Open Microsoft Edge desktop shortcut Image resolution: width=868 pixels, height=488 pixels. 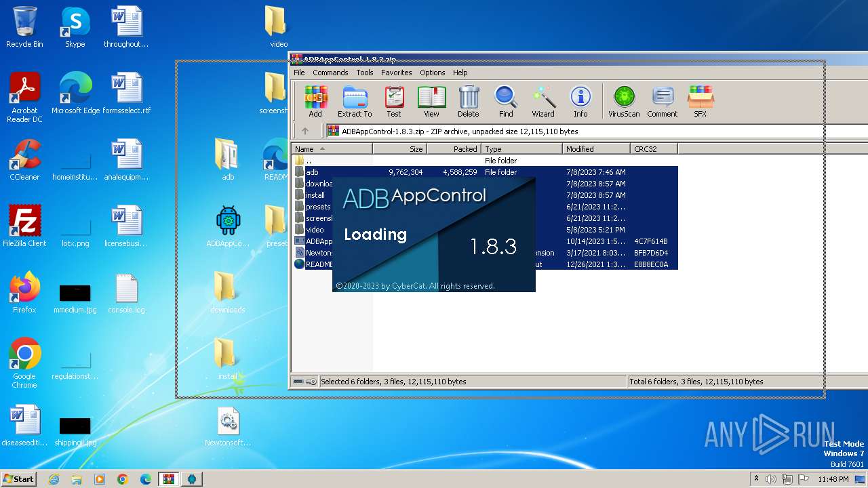[75, 94]
